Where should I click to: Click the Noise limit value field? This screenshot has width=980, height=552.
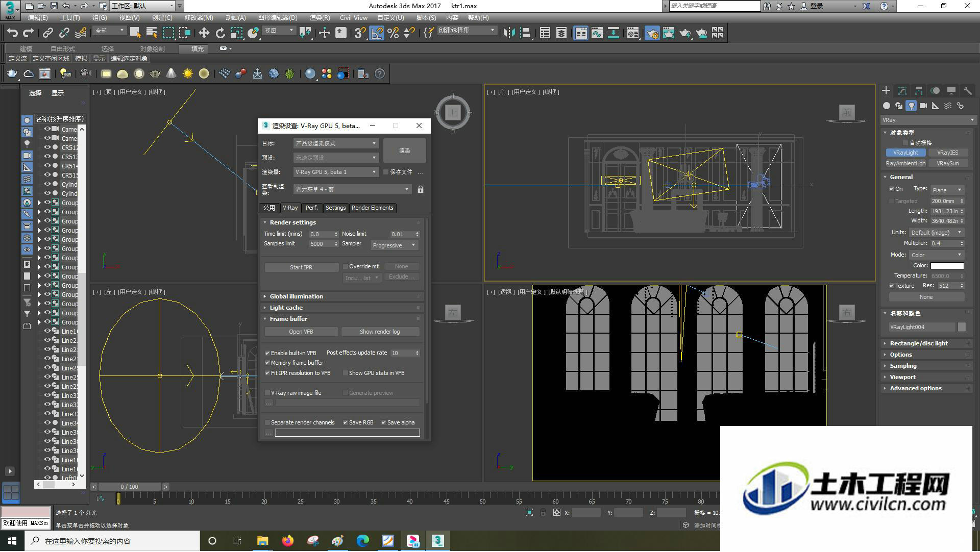pyautogui.click(x=401, y=235)
